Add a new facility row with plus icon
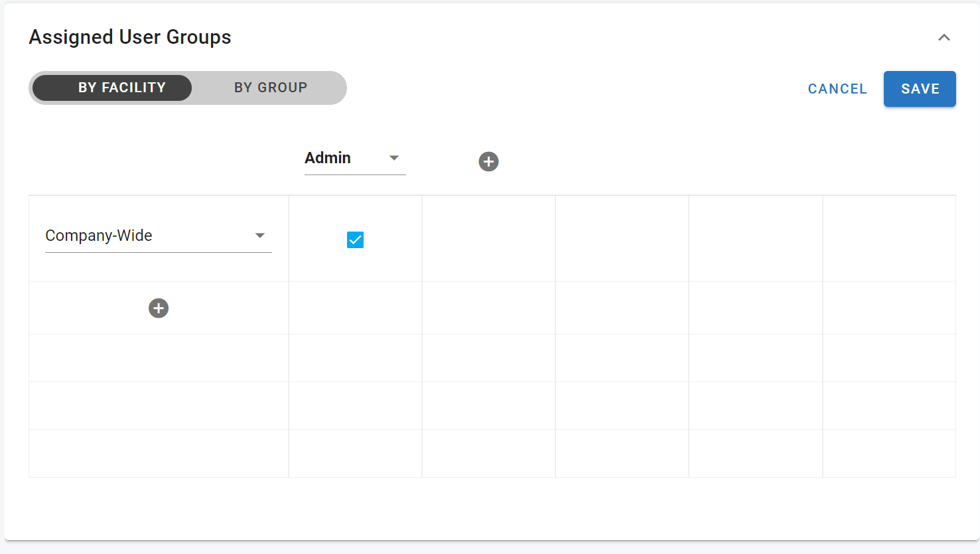The height and width of the screenshot is (554, 980). pyautogui.click(x=159, y=308)
